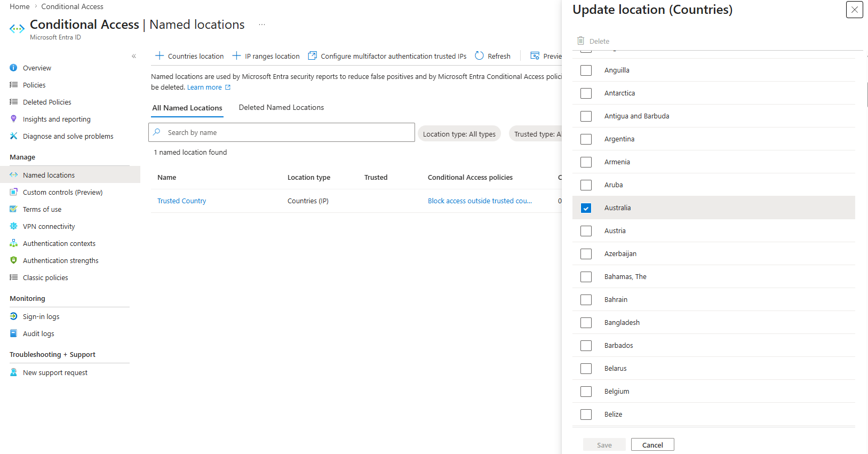The width and height of the screenshot is (868, 454).
Task: Click the Terms of use icon
Action: tap(13, 209)
